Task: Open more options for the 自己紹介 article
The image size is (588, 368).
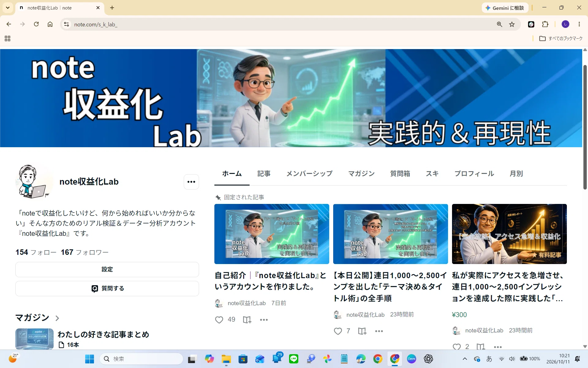Action: coord(264,320)
